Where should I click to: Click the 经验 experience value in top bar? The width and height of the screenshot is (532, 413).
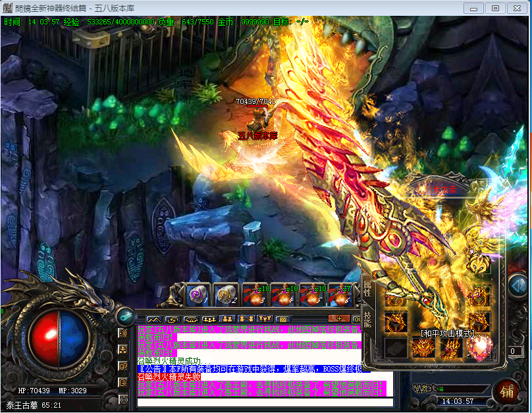109,22
